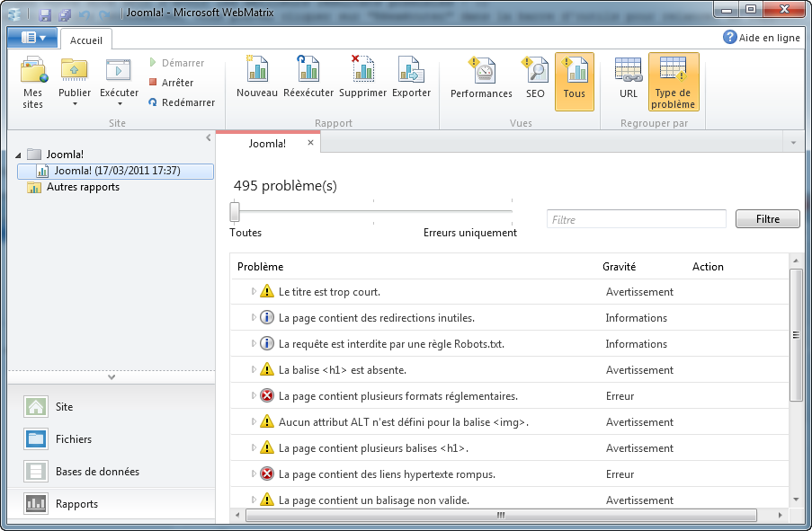The image size is (812, 531).
Task: Switch to the Accueil ribbon tab
Action: coord(85,39)
